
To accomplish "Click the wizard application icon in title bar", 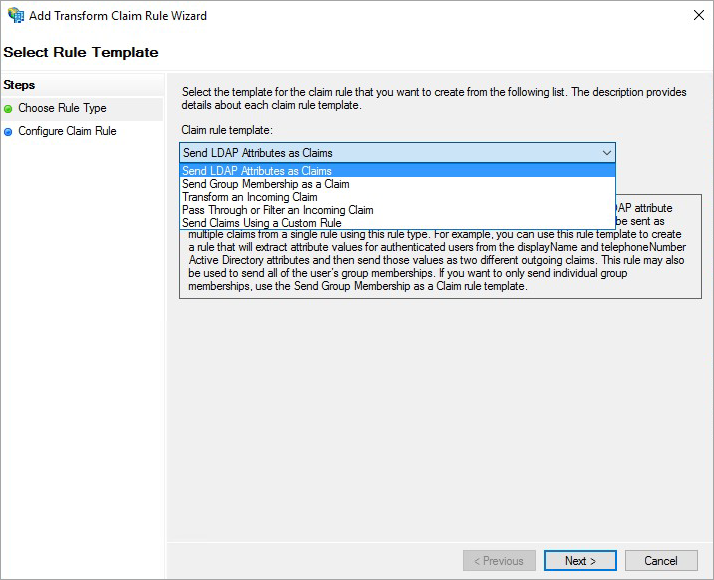I will tap(16, 15).
